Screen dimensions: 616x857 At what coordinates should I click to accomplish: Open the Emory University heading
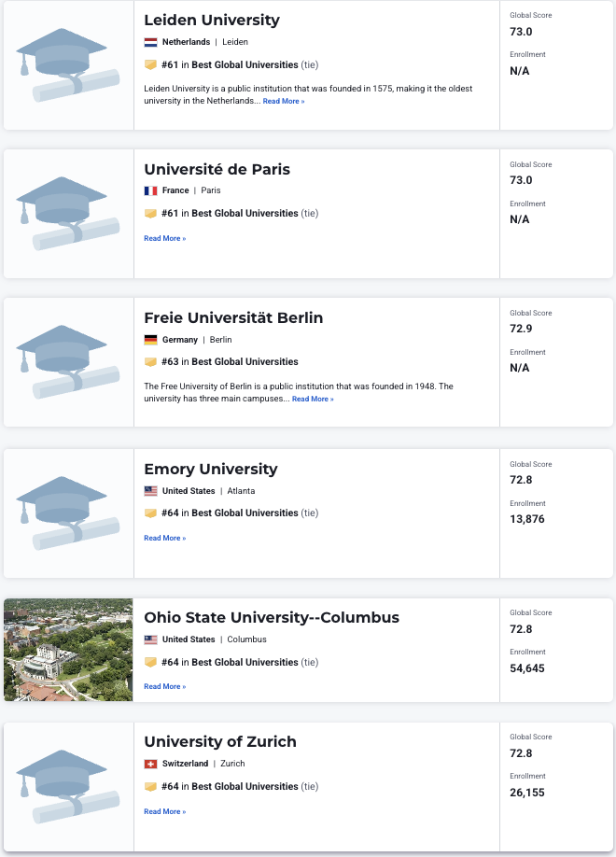point(211,469)
